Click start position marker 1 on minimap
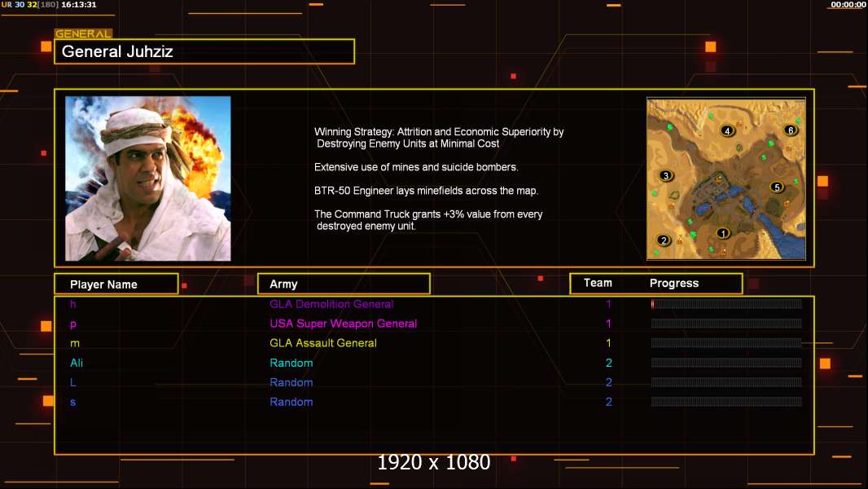This screenshot has height=489, width=868. 722,233
